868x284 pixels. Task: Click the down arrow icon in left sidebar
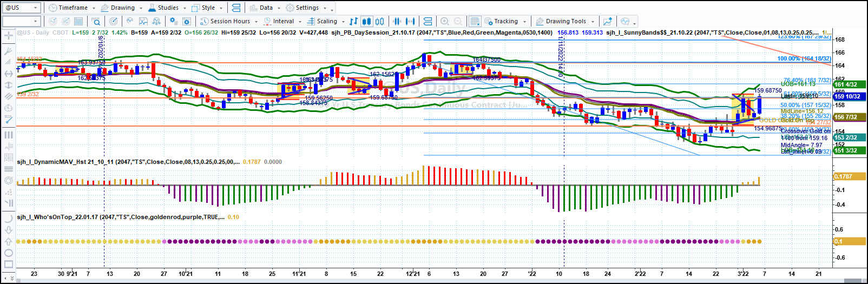click(9, 230)
